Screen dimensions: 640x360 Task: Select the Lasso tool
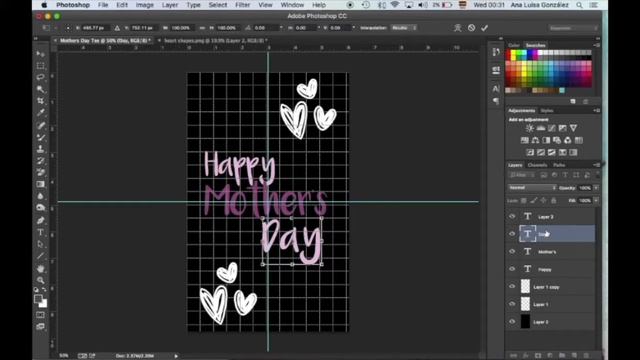click(x=40, y=77)
